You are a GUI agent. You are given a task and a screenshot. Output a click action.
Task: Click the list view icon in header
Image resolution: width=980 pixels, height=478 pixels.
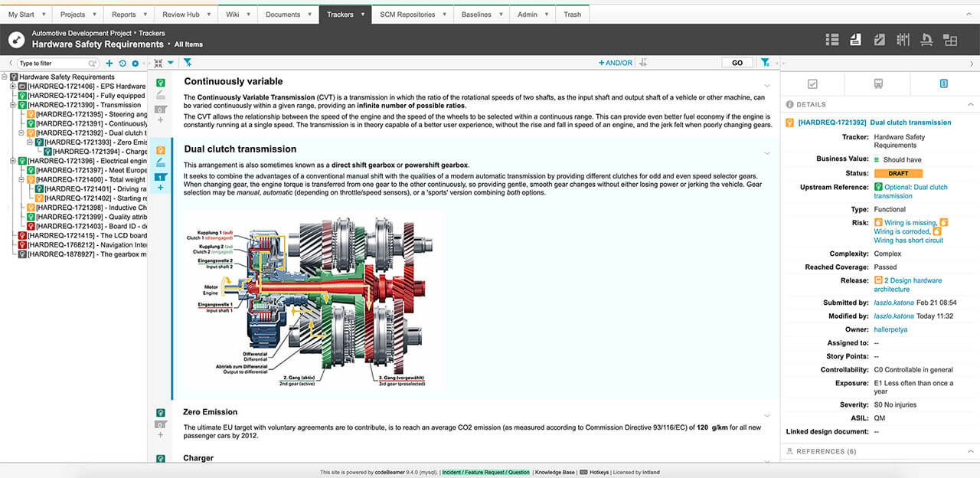click(x=832, y=39)
